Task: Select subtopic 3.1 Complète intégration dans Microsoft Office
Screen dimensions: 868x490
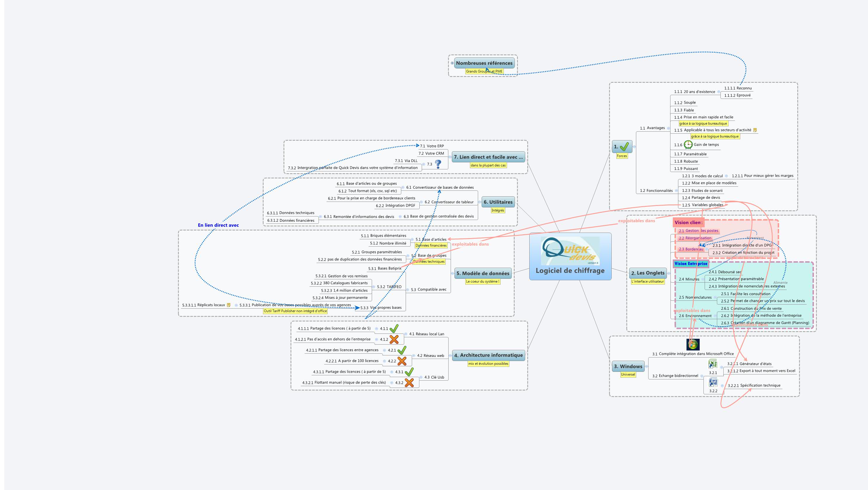Action: tap(693, 354)
